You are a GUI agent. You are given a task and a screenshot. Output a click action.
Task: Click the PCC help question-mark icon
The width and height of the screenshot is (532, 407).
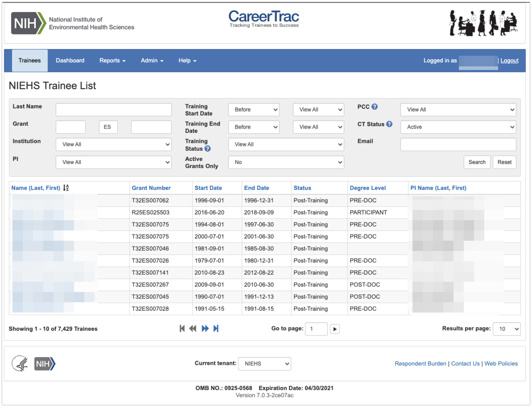(374, 107)
